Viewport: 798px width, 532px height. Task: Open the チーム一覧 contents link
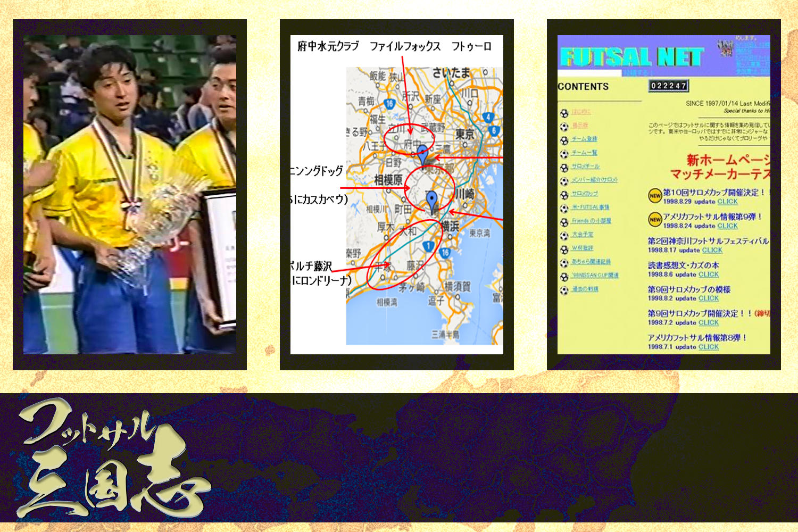[584, 153]
